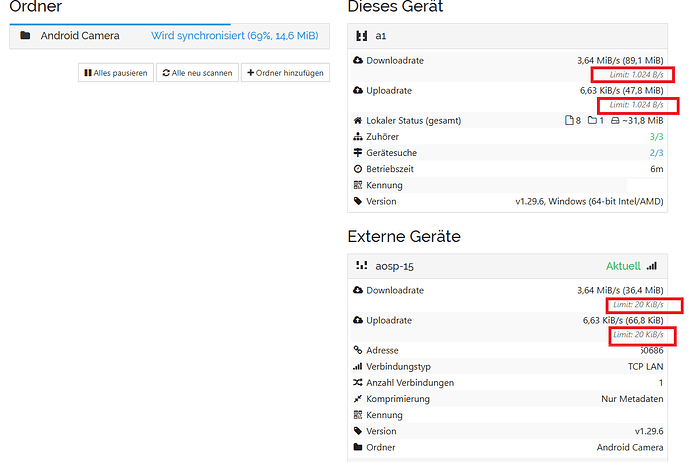Image resolution: width=689 pixels, height=462 pixels.
Task: Click the Android Camera sync progress bar
Action: pyautogui.click(x=120, y=24)
